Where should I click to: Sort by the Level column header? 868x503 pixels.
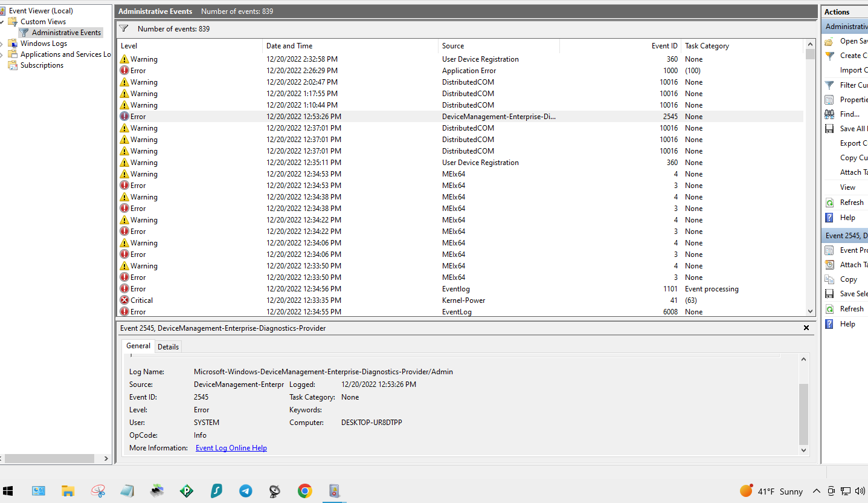coord(190,46)
